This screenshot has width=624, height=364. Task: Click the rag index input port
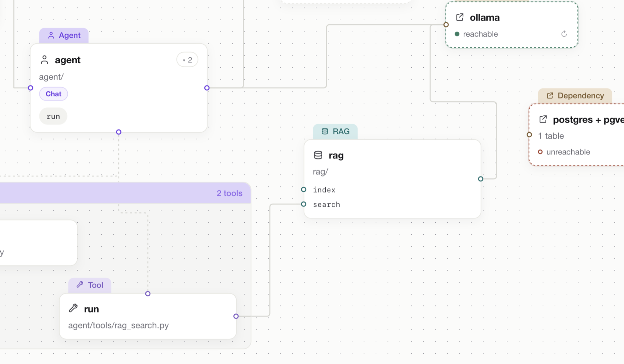304,189
